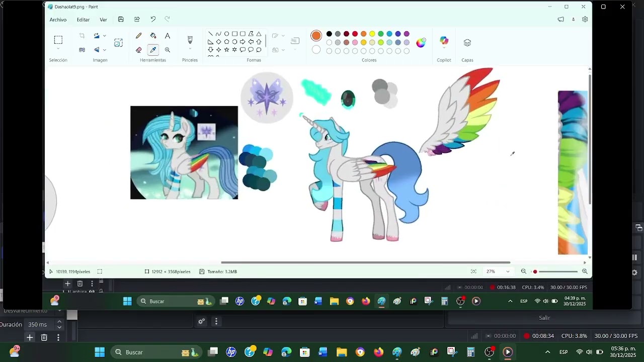Expand the selection options chevron

[58, 49]
